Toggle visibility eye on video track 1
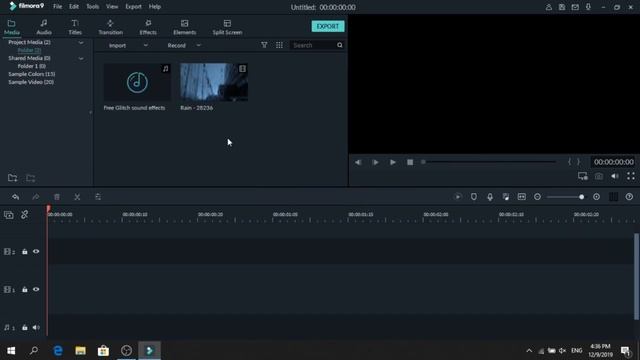This screenshot has height=360, width=640. pos(36,289)
